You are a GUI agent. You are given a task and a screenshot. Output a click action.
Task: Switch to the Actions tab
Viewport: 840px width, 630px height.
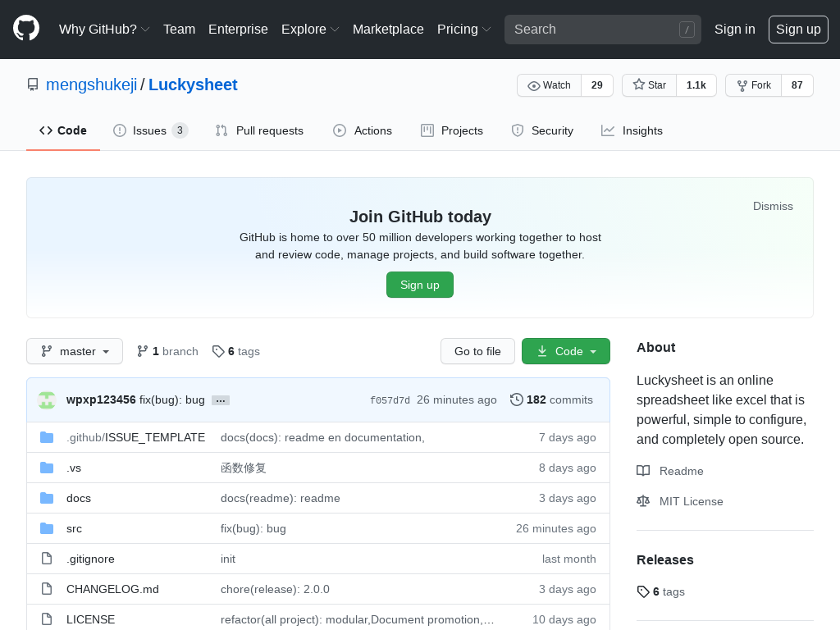tap(362, 130)
